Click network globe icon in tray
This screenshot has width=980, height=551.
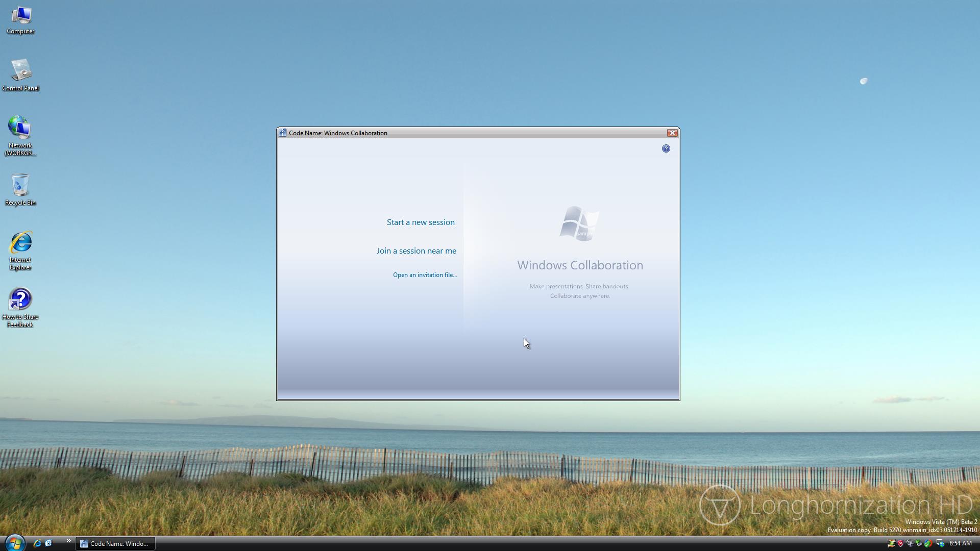point(940,543)
